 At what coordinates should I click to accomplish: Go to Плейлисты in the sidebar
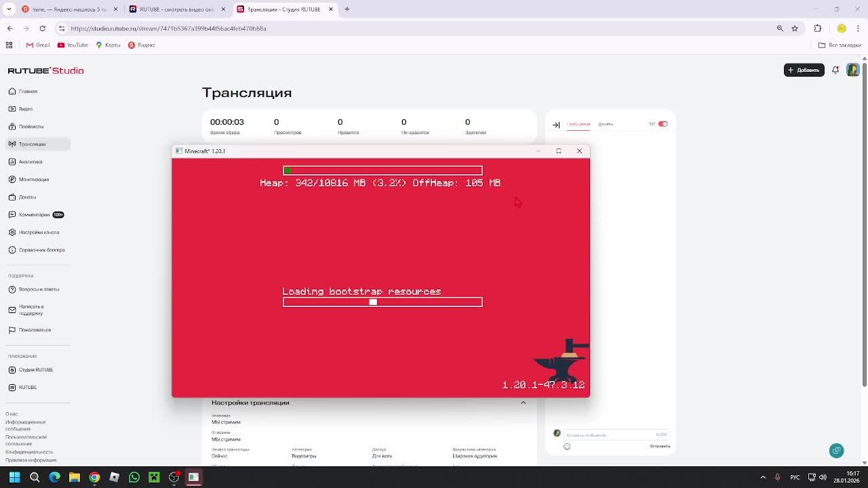31,126
